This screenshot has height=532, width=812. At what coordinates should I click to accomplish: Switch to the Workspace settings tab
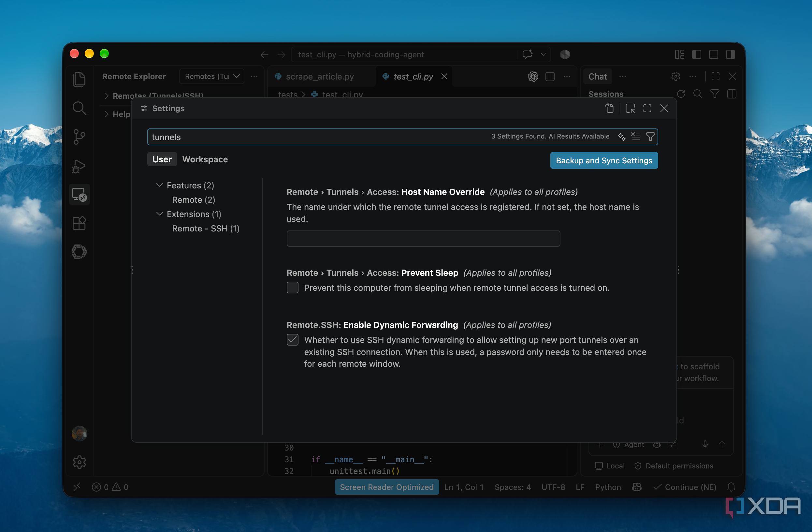click(x=205, y=159)
